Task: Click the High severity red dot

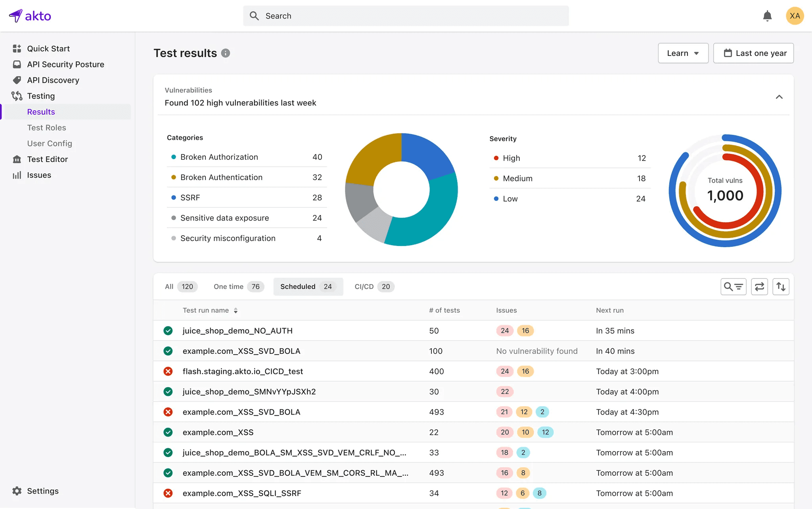Action: point(496,158)
